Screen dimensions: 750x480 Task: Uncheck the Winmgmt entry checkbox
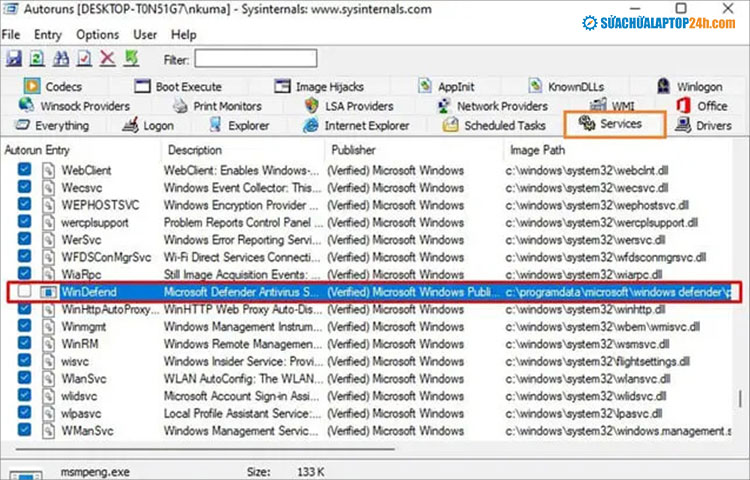(x=24, y=326)
